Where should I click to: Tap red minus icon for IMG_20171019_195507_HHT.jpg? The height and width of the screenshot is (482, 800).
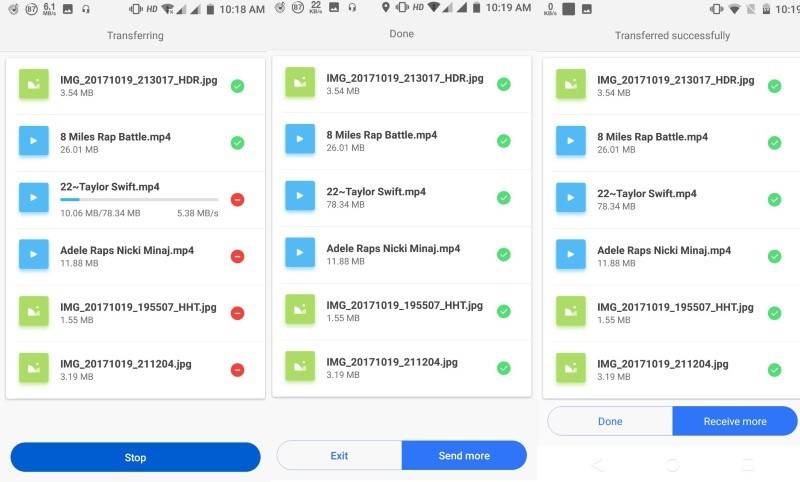237,313
